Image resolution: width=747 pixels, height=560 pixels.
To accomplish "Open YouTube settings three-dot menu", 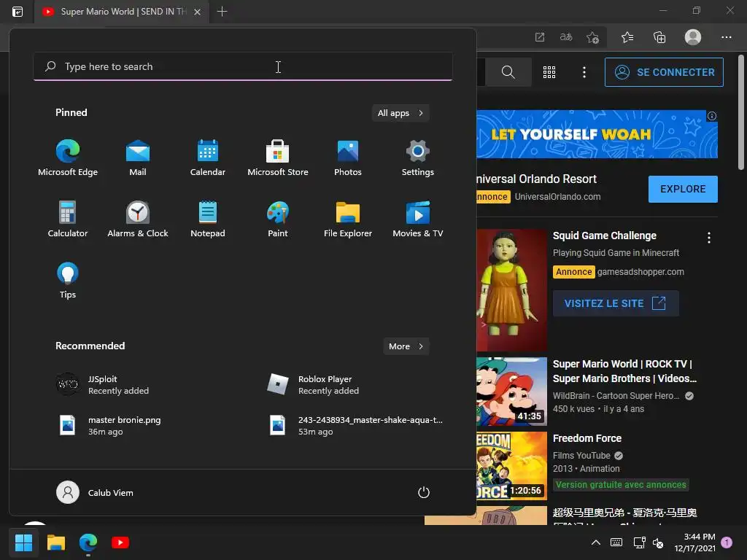I will 584,72.
